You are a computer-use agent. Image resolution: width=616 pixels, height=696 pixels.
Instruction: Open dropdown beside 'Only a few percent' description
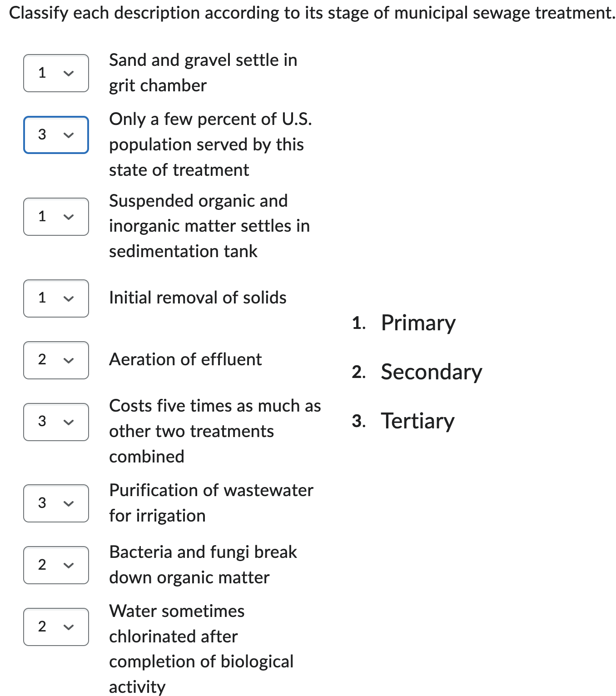tap(56, 135)
